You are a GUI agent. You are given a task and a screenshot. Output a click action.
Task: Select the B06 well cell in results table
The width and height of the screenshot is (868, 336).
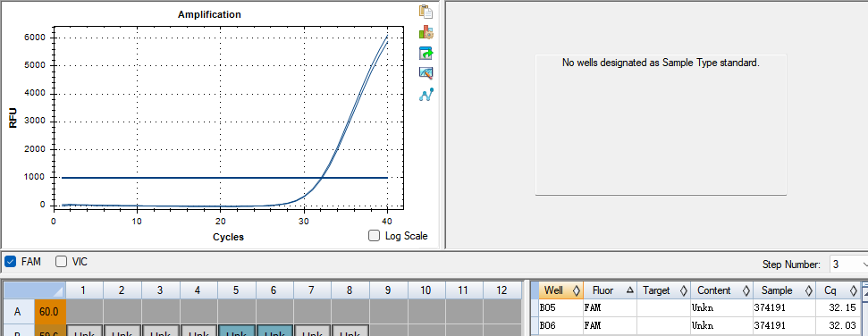coord(560,325)
